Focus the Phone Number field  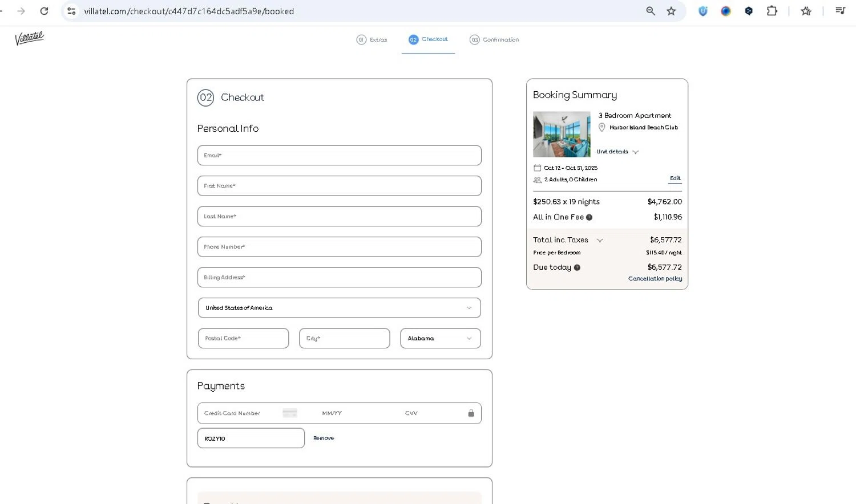coord(340,247)
